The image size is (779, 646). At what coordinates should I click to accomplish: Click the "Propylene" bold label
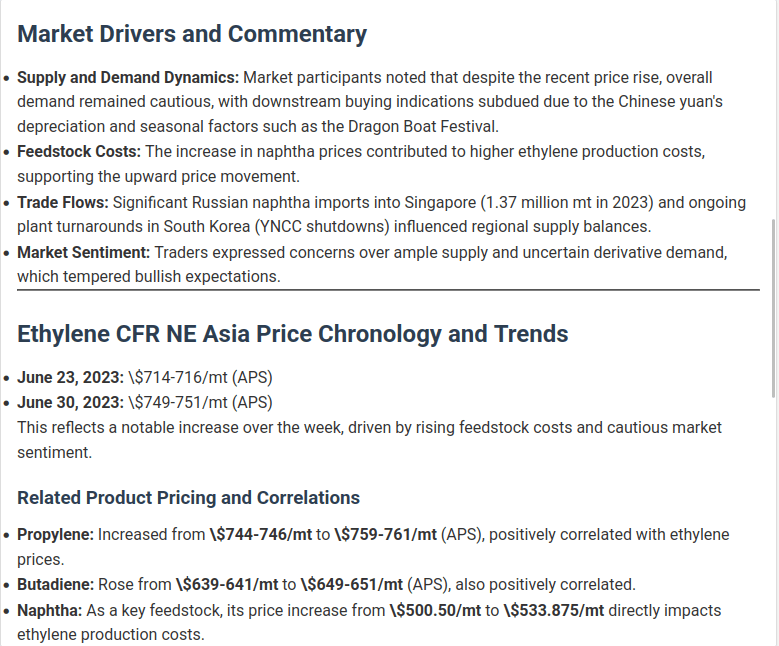tap(55, 535)
